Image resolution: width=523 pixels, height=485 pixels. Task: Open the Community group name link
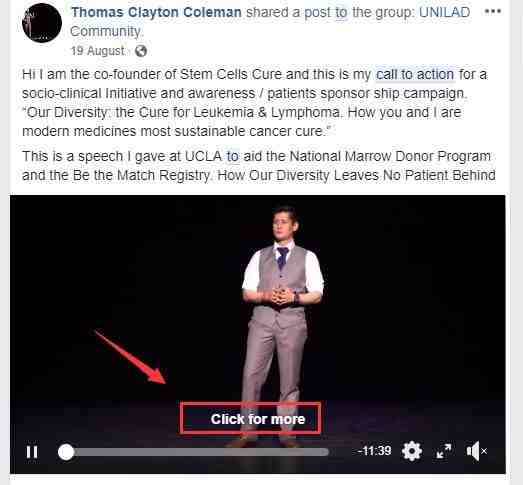tap(107, 31)
